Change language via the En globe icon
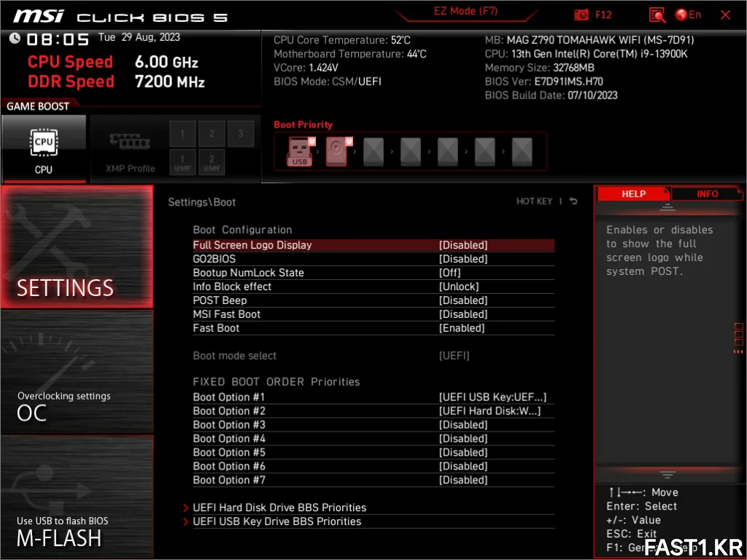The height and width of the screenshot is (560, 747). pos(688,15)
